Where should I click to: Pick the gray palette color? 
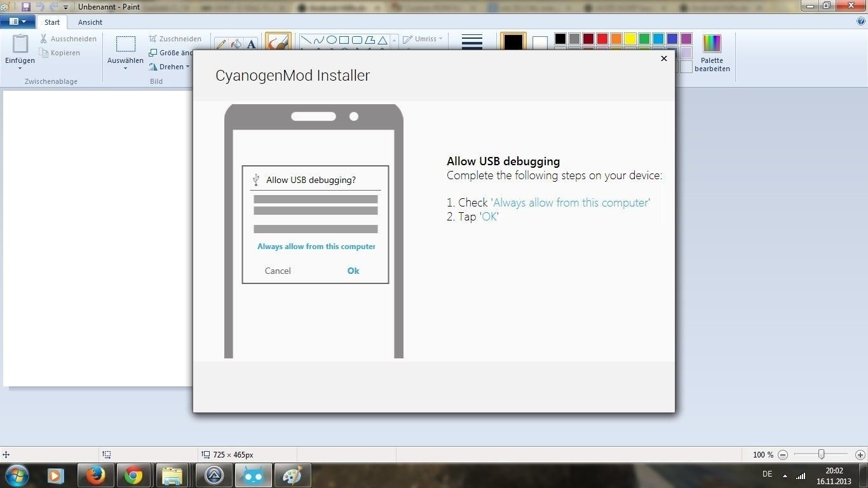(574, 39)
